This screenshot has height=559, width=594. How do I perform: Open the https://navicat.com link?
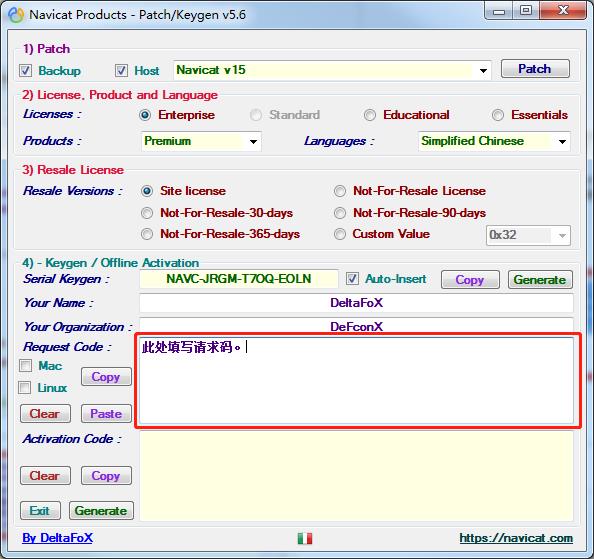coord(516,538)
